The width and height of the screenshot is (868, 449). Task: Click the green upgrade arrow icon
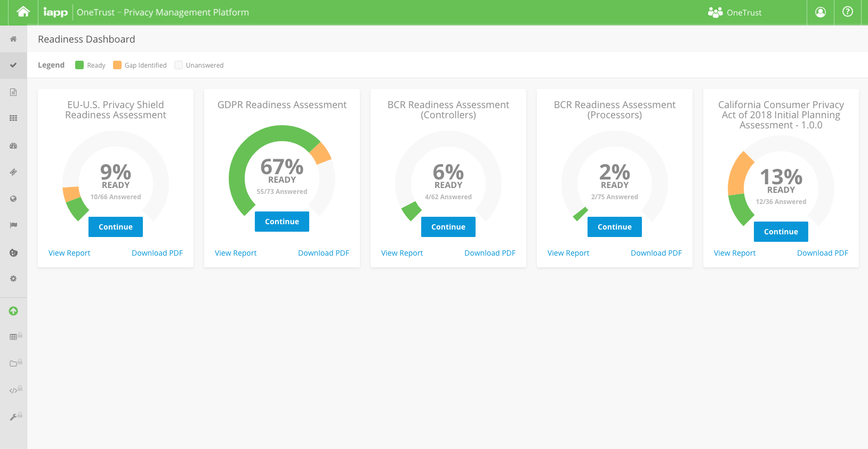tap(13, 311)
